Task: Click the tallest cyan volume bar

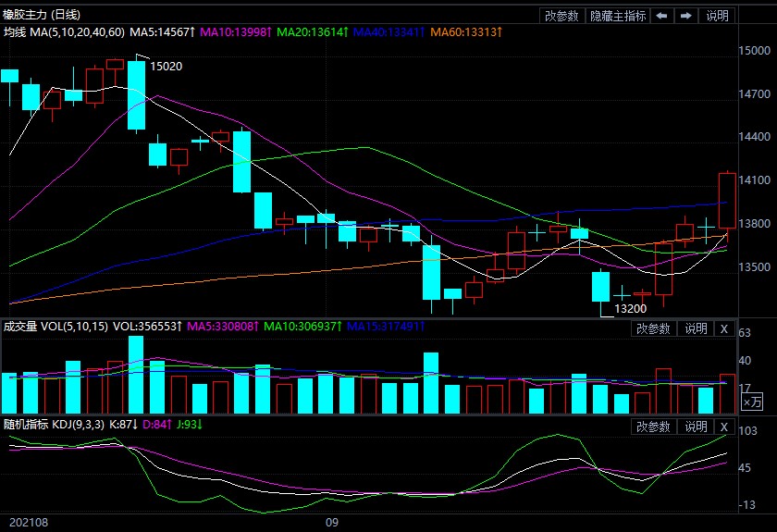Action: coord(136,375)
